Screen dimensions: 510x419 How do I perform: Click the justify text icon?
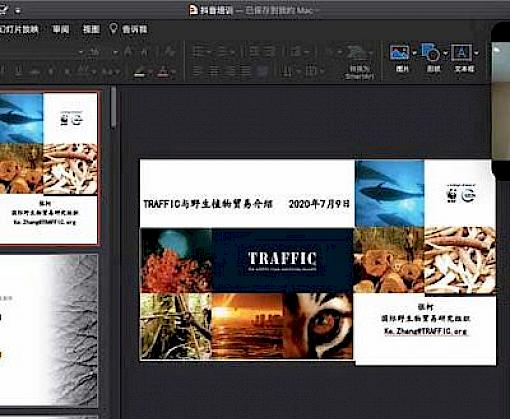[x=246, y=71]
